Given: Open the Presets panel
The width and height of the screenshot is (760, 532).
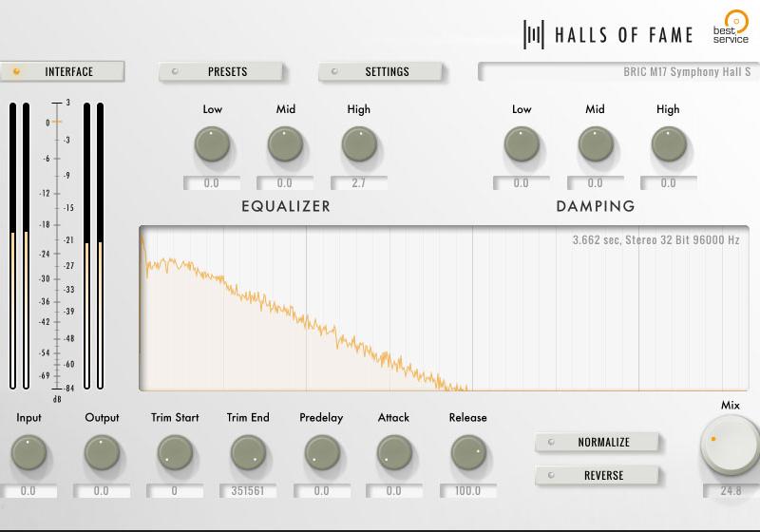Looking at the screenshot, I should pyautogui.click(x=221, y=71).
